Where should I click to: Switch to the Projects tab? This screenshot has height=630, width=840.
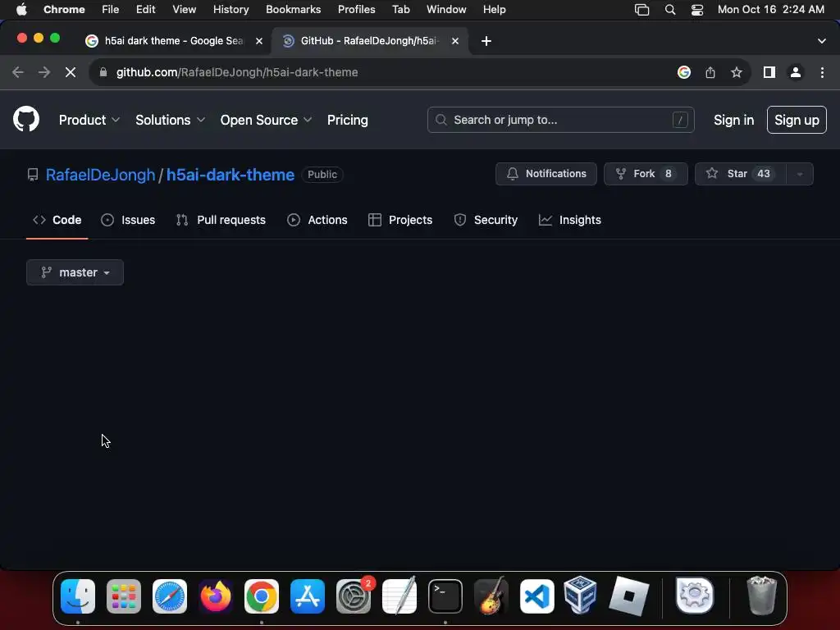pos(400,220)
